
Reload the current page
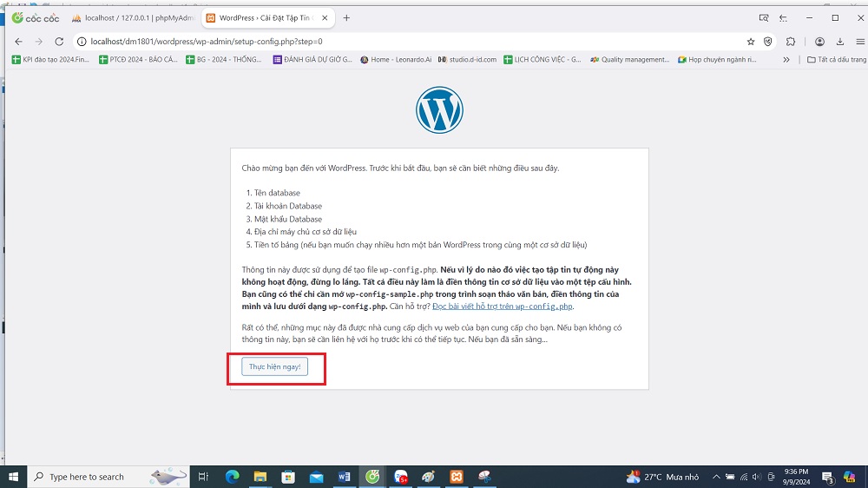59,42
